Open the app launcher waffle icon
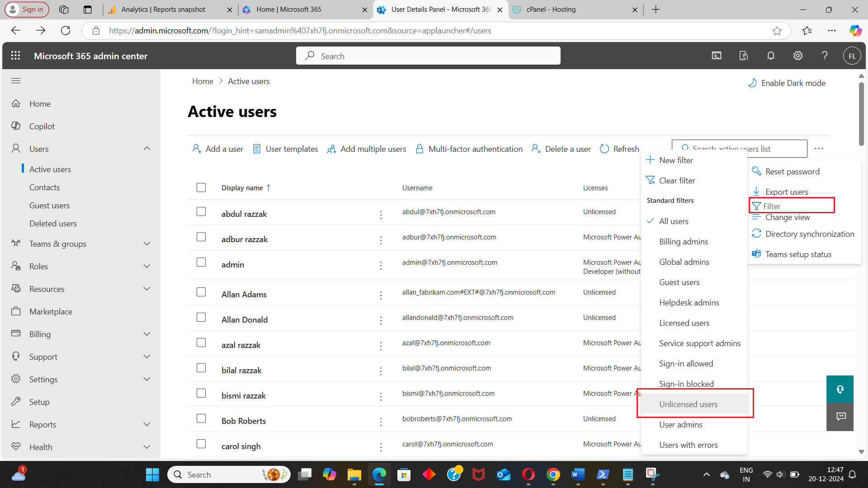Screen dimensions: 868x488 point(16,56)
